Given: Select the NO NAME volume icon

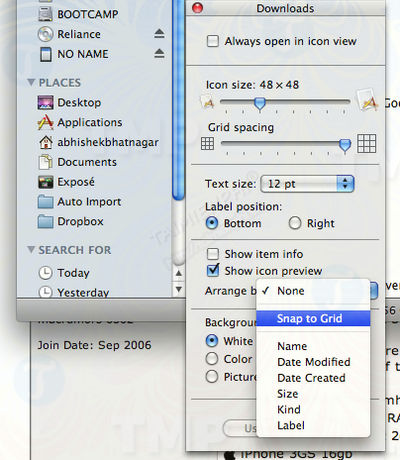Looking at the screenshot, I should pyautogui.click(x=46, y=54).
